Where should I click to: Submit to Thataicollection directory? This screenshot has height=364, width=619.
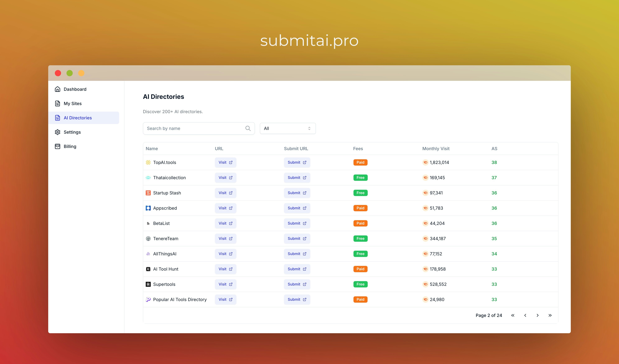297,178
